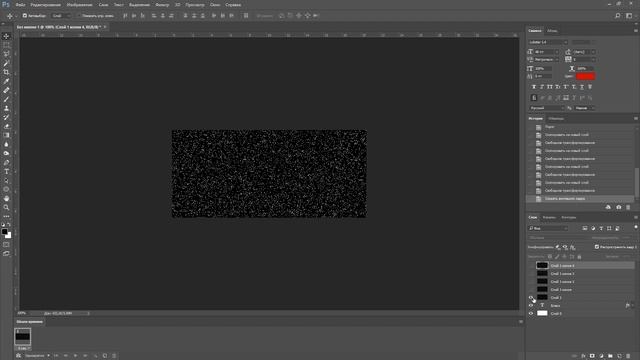The height and width of the screenshot is (360, 640).
Task: Select the Brush tool
Action: [x=6, y=99]
